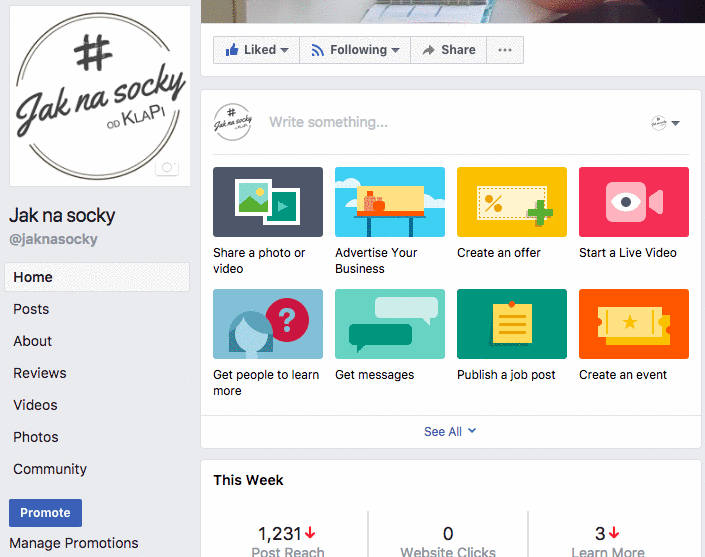Expand the Liked dropdown button
The height and width of the screenshot is (557, 705).
[257, 50]
